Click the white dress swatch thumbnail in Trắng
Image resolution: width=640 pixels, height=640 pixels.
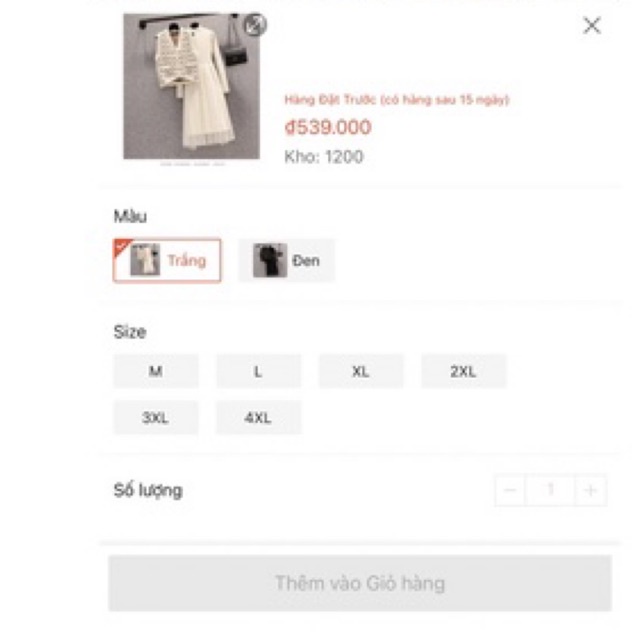[x=145, y=260]
